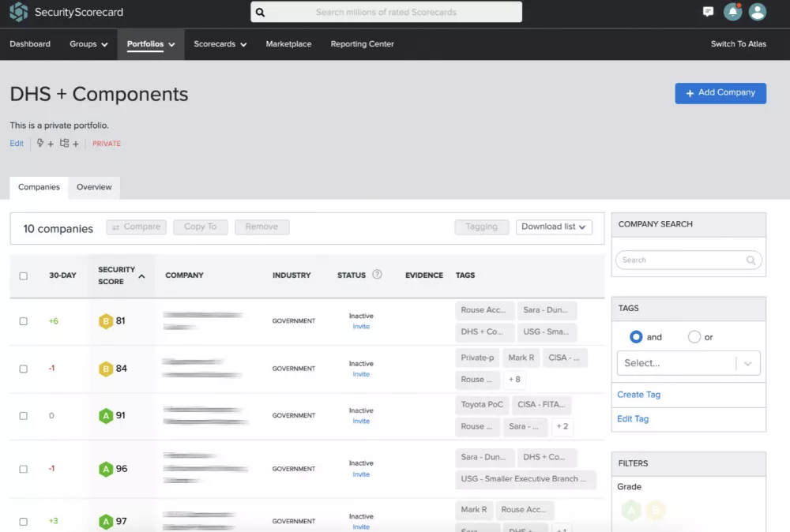Expand '+2' more tags in score 91 row
This screenshot has width=790, height=532.
[562, 426]
